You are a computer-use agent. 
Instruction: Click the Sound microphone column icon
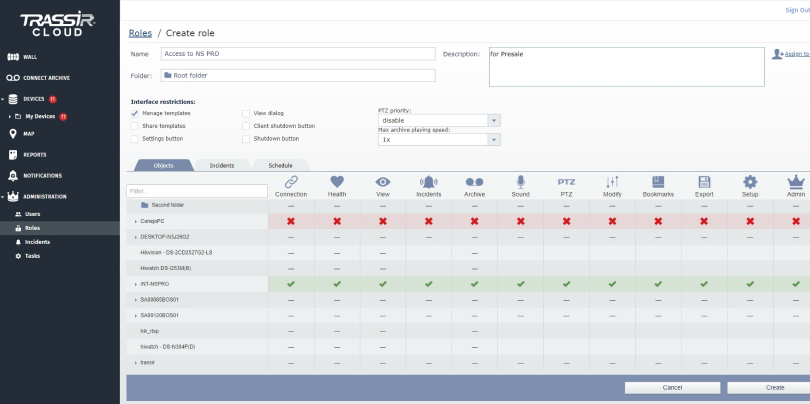(x=520, y=181)
